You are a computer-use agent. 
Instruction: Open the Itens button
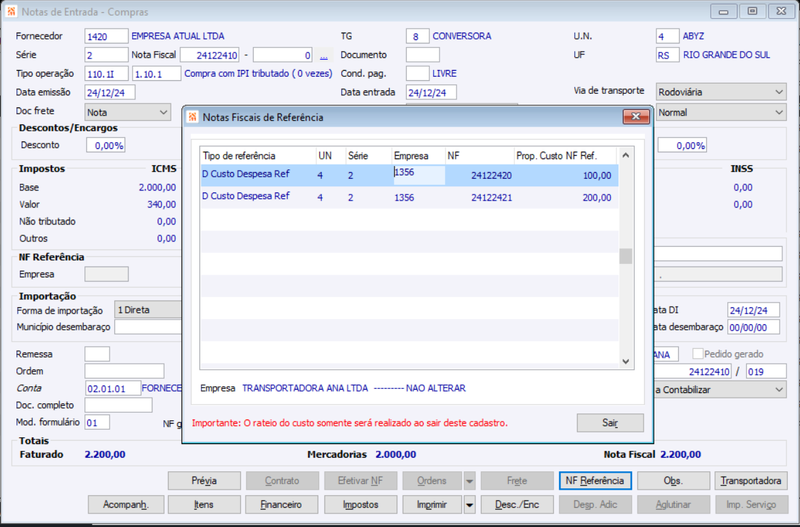[x=204, y=505]
